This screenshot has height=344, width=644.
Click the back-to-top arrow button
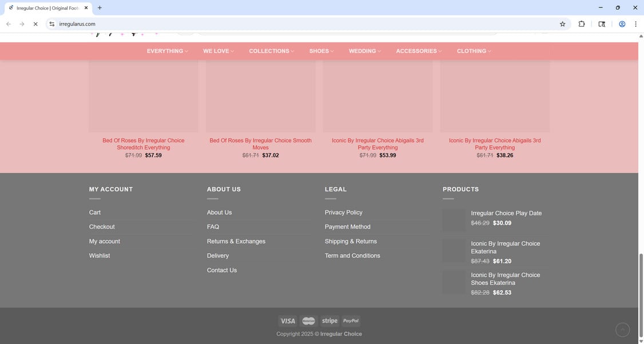(622, 330)
